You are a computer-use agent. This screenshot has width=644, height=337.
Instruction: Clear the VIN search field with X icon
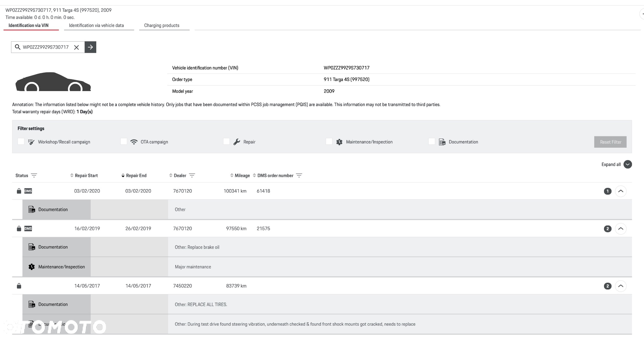coord(76,47)
